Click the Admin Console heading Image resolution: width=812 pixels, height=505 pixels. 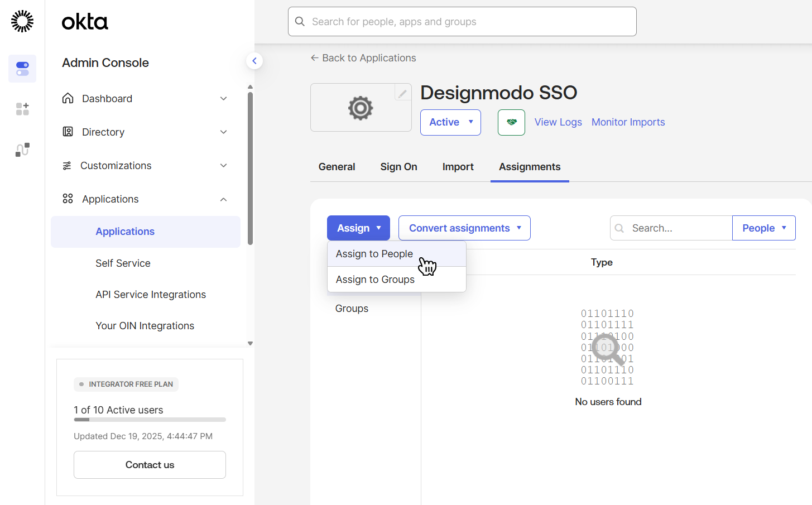pyautogui.click(x=105, y=62)
